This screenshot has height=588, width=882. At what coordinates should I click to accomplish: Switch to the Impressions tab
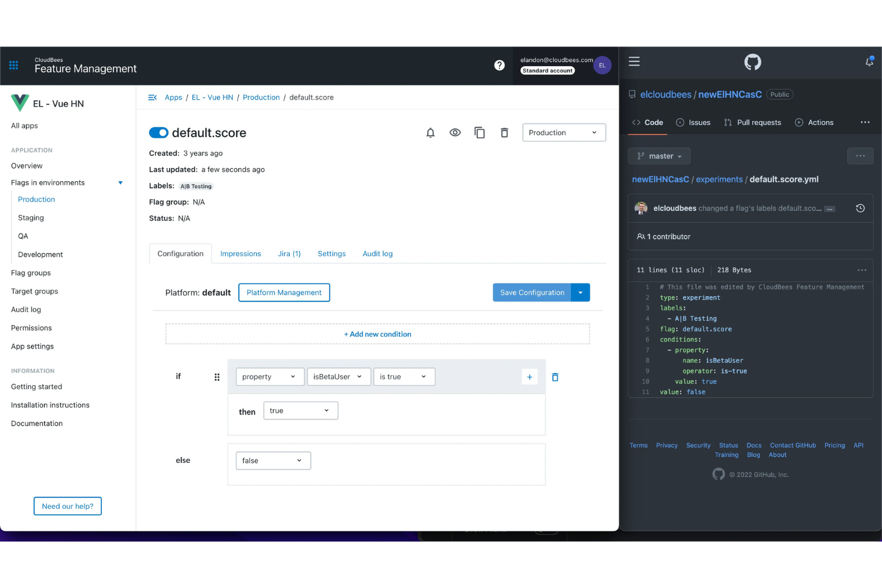[x=241, y=253]
